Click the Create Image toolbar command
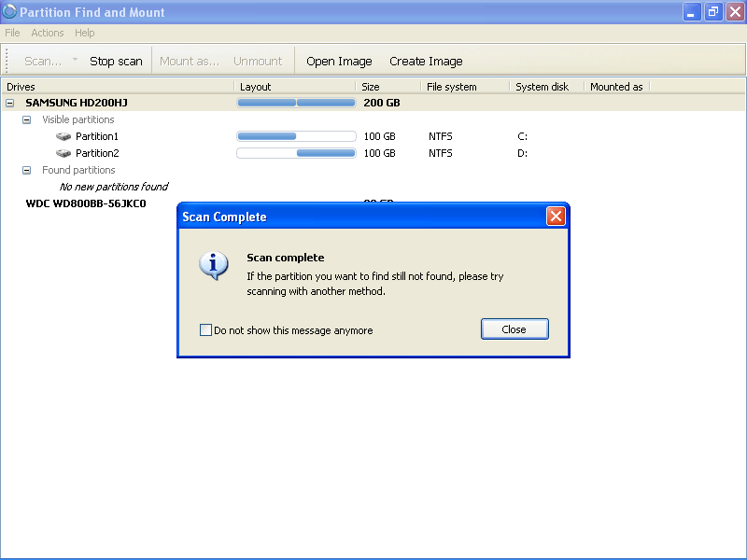The height and width of the screenshot is (560, 747). pos(426,60)
